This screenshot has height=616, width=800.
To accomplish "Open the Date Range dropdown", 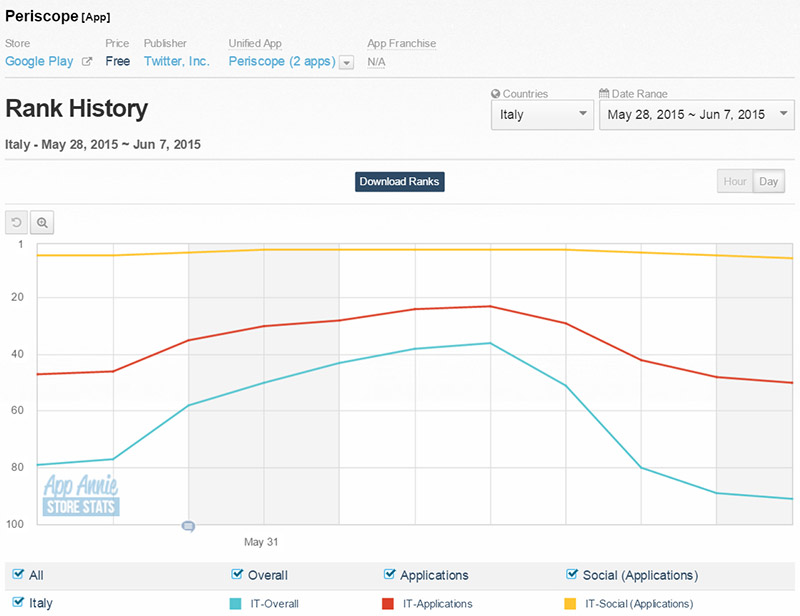I will coord(696,115).
